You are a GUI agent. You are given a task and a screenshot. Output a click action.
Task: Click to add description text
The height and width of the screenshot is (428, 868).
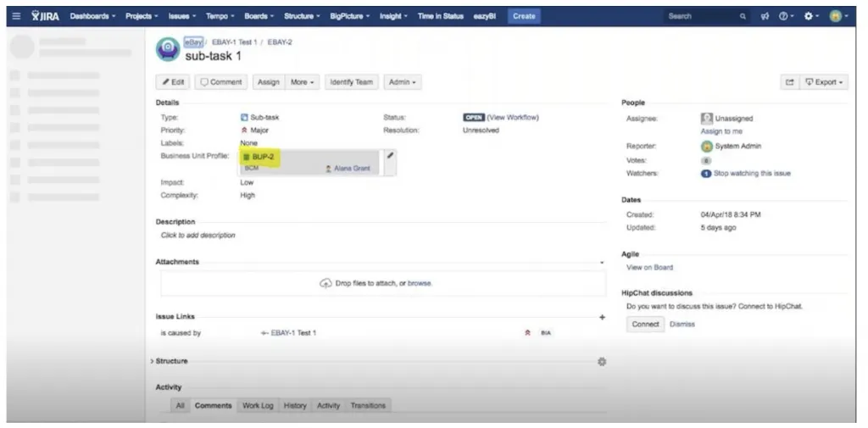click(198, 236)
